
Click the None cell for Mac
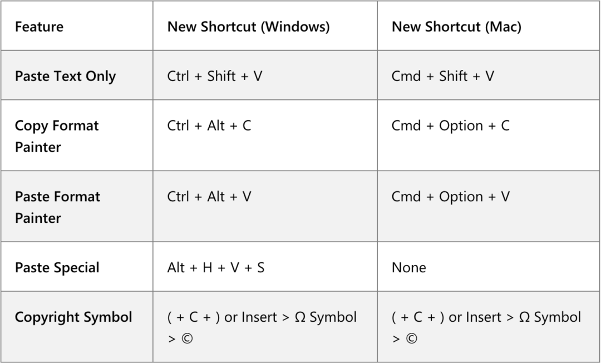click(x=408, y=267)
